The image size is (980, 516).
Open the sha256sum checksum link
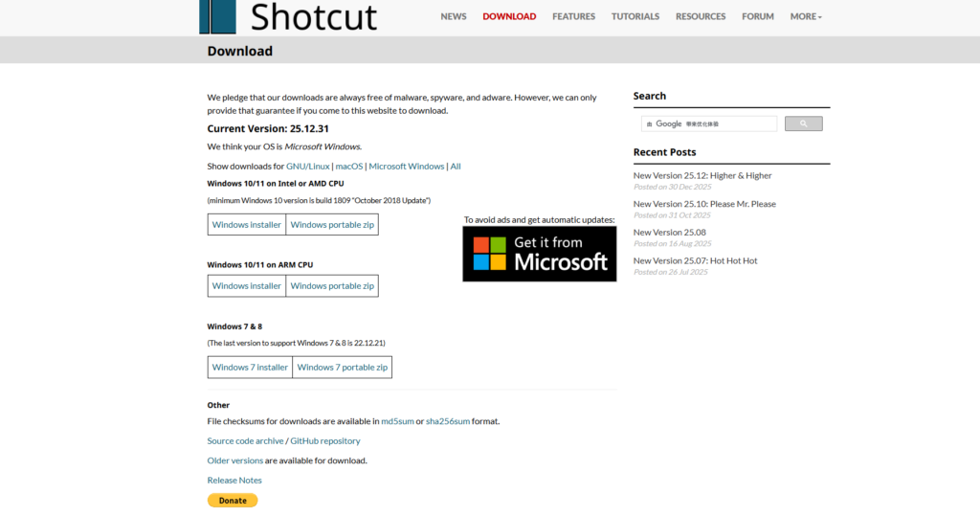pyautogui.click(x=448, y=421)
